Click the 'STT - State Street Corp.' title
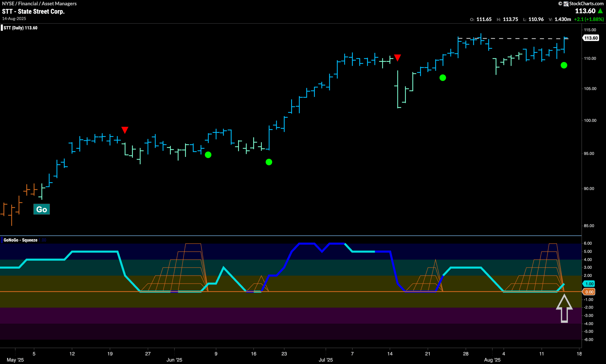The height and width of the screenshot is (364, 606). 33,11
